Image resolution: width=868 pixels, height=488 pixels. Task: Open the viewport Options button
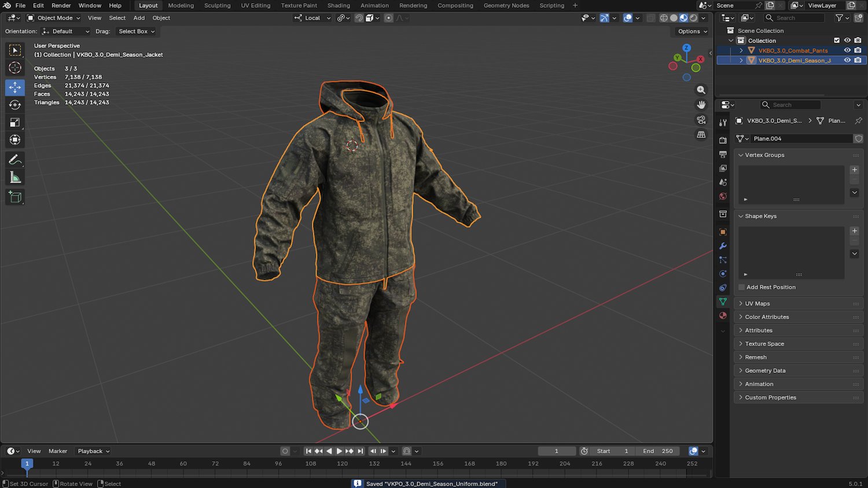692,31
